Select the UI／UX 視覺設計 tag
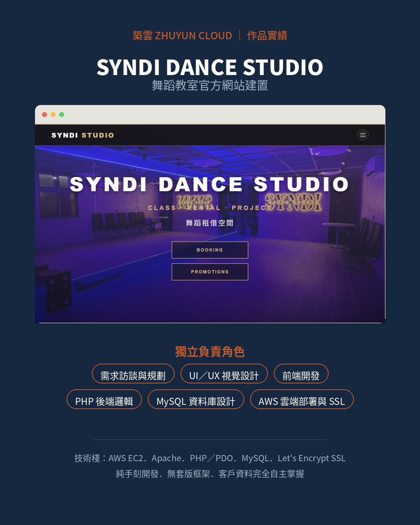The width and height of the screenshot is (420, 525). [224, 374]
